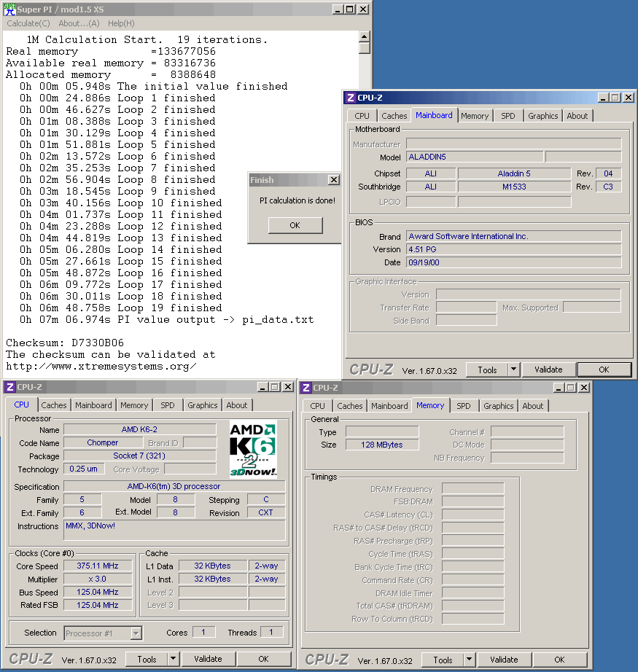Switch to CPU tab in Memory window
Image resolution: width=638 pixels, height=672 pixels.
point(317,406)
